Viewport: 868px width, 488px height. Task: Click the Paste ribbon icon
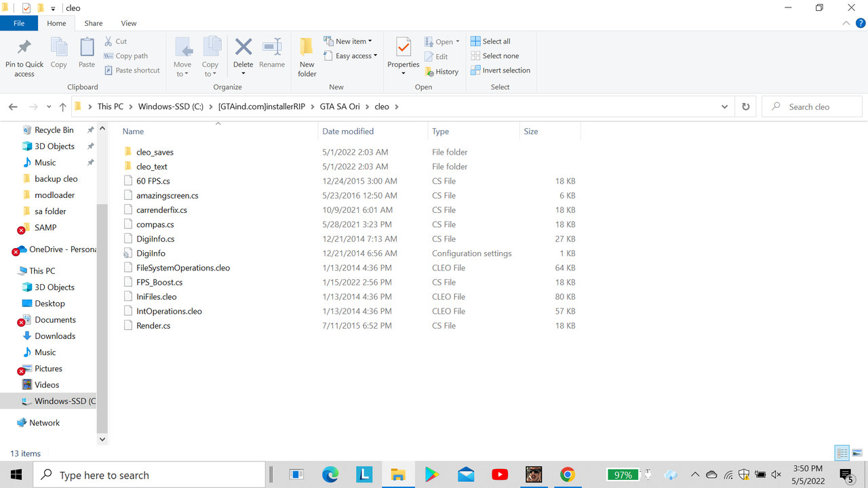click(x=87, y=47)
